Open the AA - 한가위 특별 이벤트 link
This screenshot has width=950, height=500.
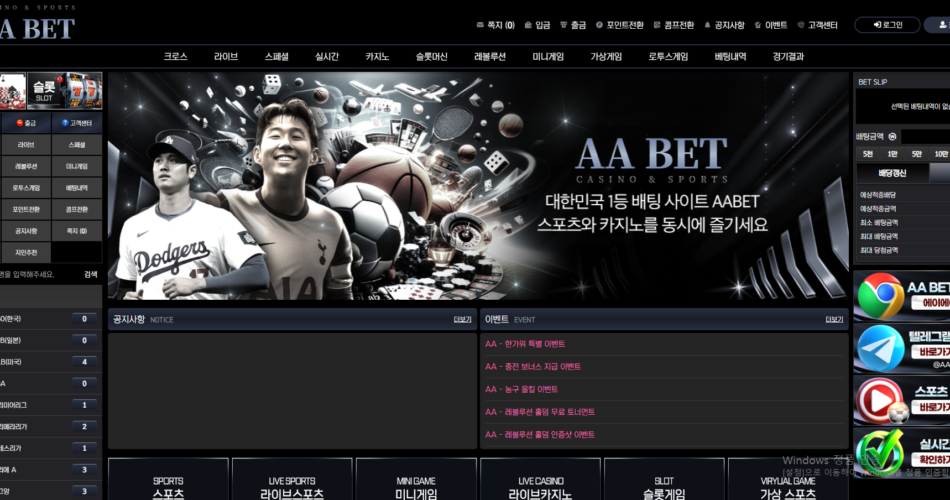click(x=525, y=344)
